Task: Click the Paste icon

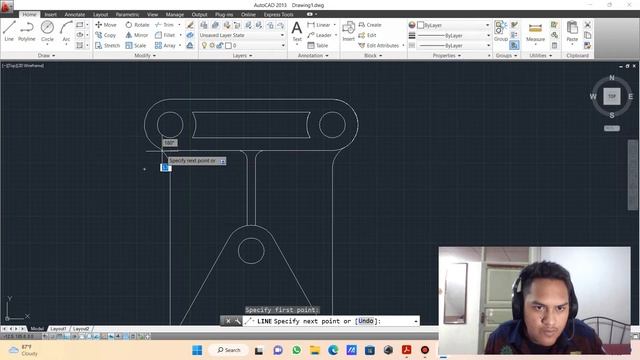Action: coord(572,31)
